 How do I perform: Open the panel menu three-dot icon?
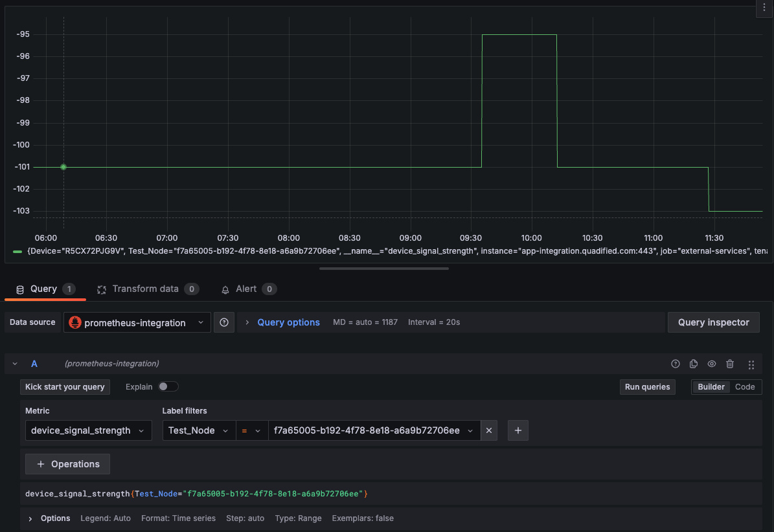764,7
